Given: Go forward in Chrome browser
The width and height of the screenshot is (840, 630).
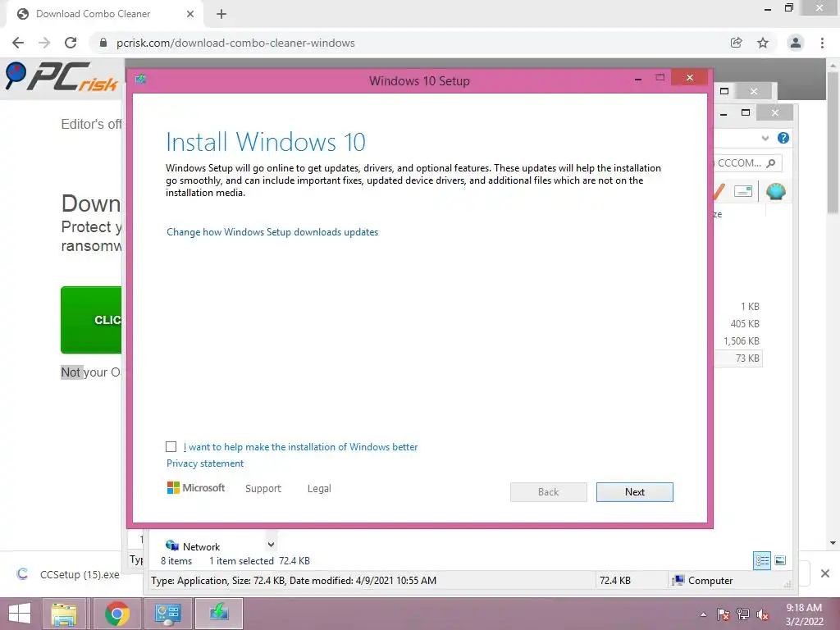Looking at the screenshot, I should (44, 43).
